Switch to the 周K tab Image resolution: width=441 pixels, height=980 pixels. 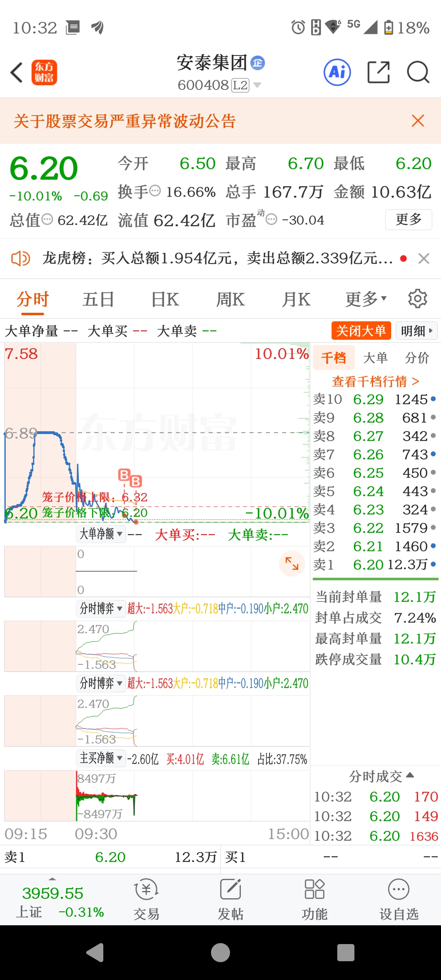tap(230, 299)
